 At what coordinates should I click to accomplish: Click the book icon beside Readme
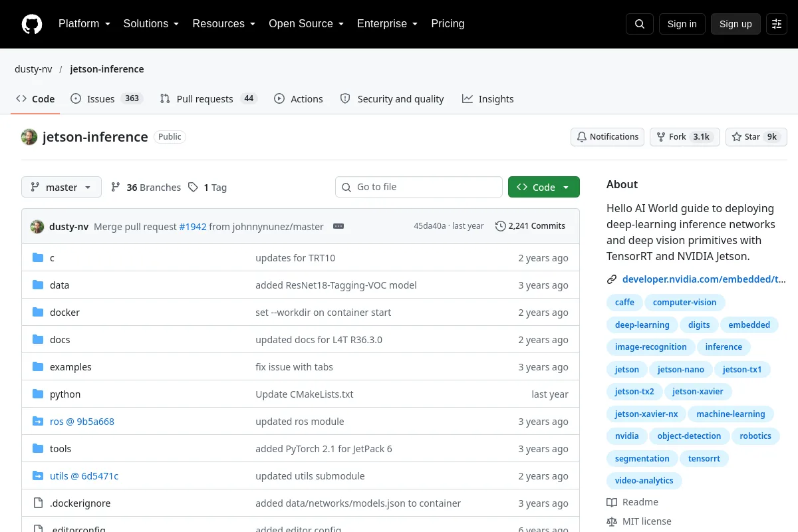click(612, 503)
